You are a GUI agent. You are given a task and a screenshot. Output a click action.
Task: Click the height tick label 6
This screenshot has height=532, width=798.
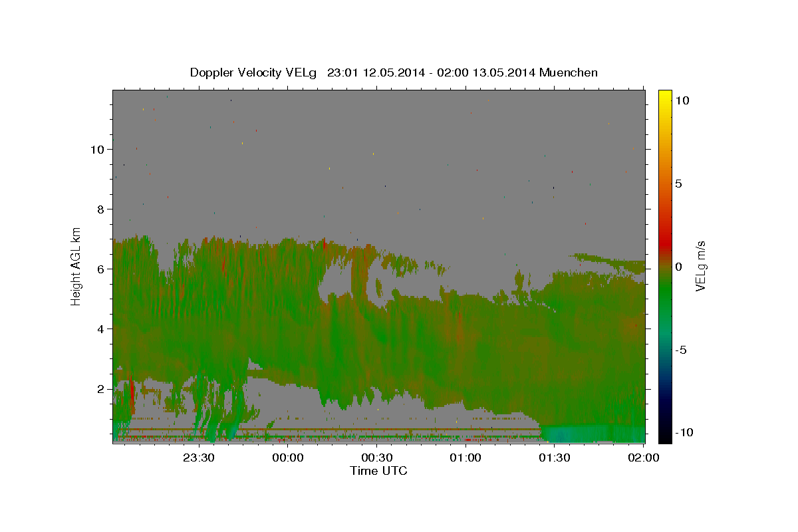point(101,269)
